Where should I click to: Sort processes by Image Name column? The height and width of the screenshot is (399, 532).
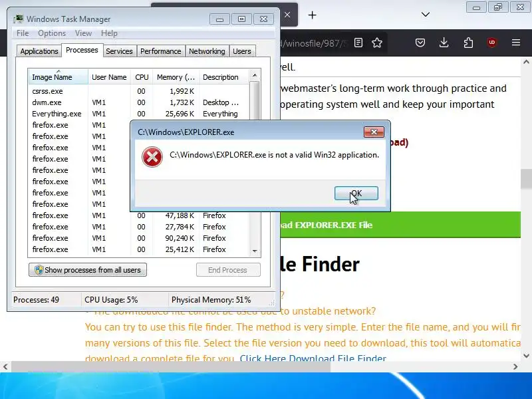coord(58,77)
